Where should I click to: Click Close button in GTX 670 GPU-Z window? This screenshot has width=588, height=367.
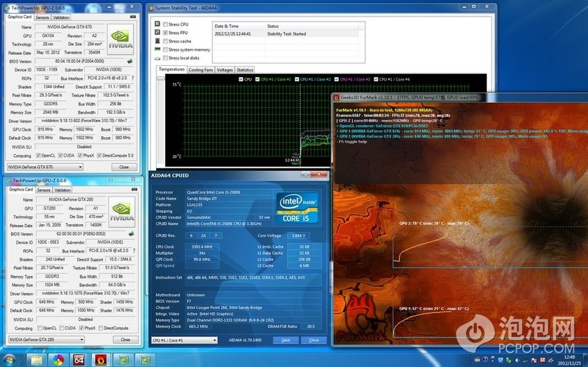click(x=124, y=167)
